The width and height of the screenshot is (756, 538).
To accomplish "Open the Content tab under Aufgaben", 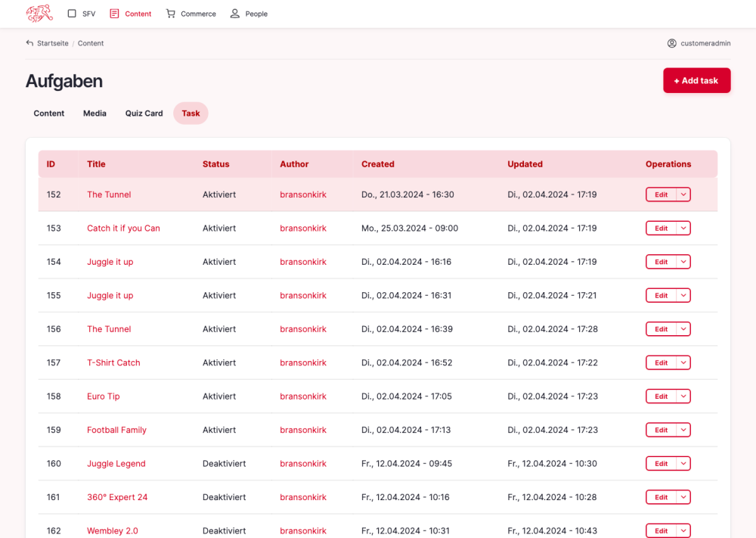I will (49, 114).
